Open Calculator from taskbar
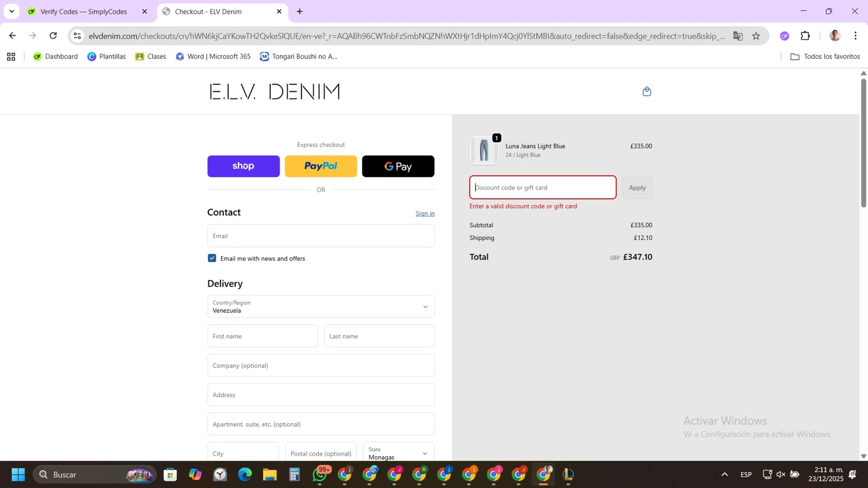Viewport: 868px width, 488px height. pos(295,475)
